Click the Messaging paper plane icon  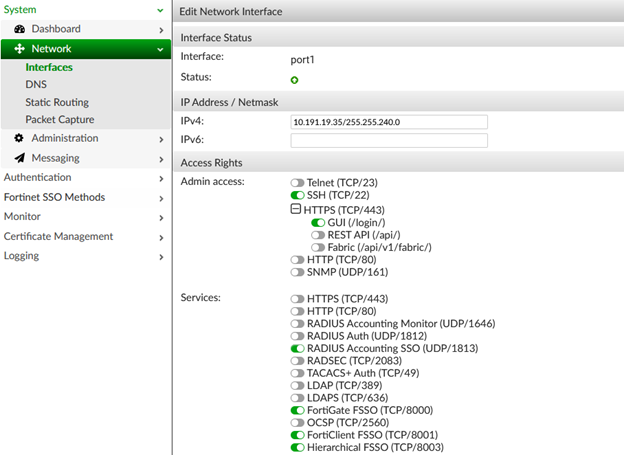click(19, 158)
